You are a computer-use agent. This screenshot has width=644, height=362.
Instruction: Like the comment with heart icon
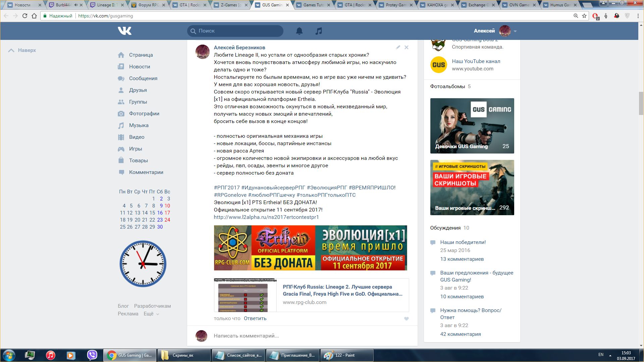[x=406, y=319]
